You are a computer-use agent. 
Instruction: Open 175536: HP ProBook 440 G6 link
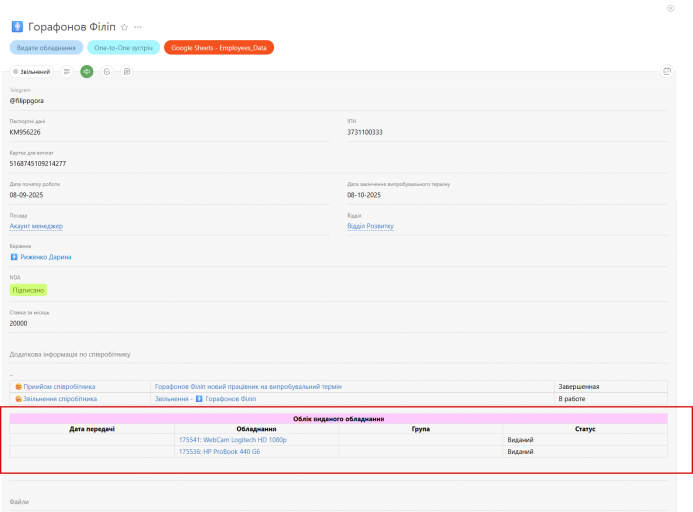coord(220,451)
